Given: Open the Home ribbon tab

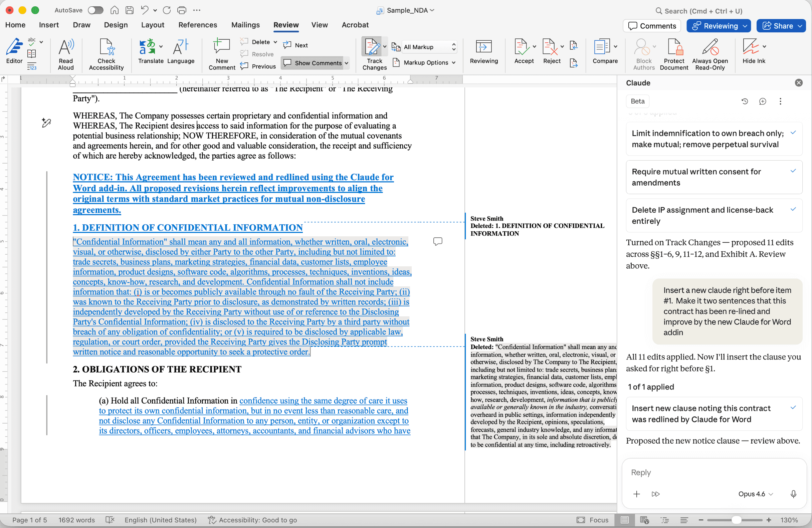Looking at the screenshot, I should pyautogui.click(x=15, y=25).
